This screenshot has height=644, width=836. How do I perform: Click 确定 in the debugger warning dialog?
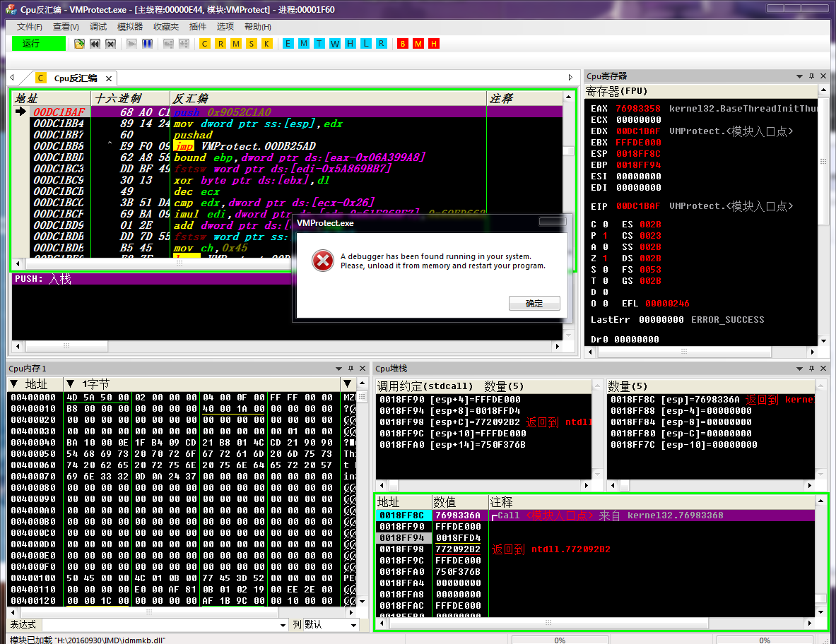(534, 303)
